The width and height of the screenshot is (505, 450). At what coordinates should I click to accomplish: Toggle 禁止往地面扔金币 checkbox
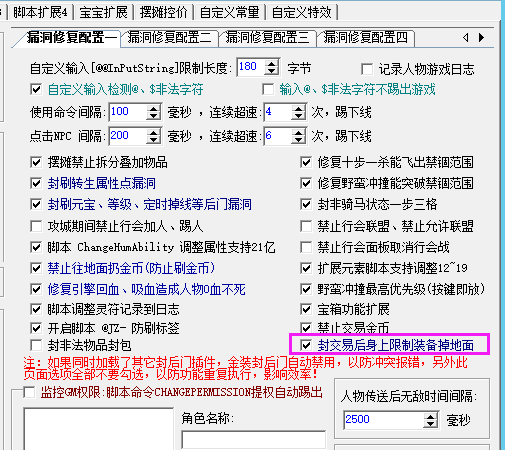coord(36,268)
